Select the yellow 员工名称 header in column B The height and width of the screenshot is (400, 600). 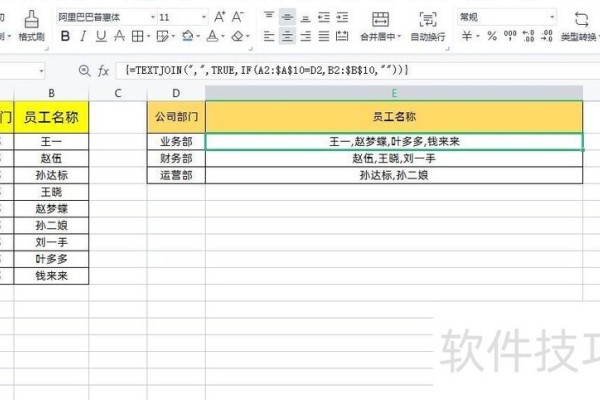point(51,117)
